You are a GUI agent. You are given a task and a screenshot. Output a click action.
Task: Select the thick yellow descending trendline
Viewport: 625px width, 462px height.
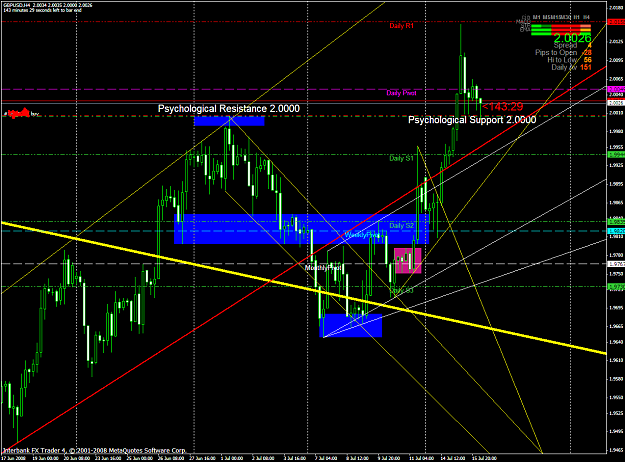[x=304, y=288]
